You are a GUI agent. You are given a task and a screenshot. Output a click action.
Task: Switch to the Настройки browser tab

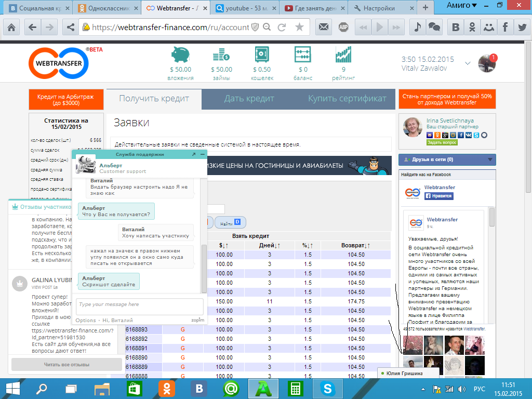coord(384,8)
